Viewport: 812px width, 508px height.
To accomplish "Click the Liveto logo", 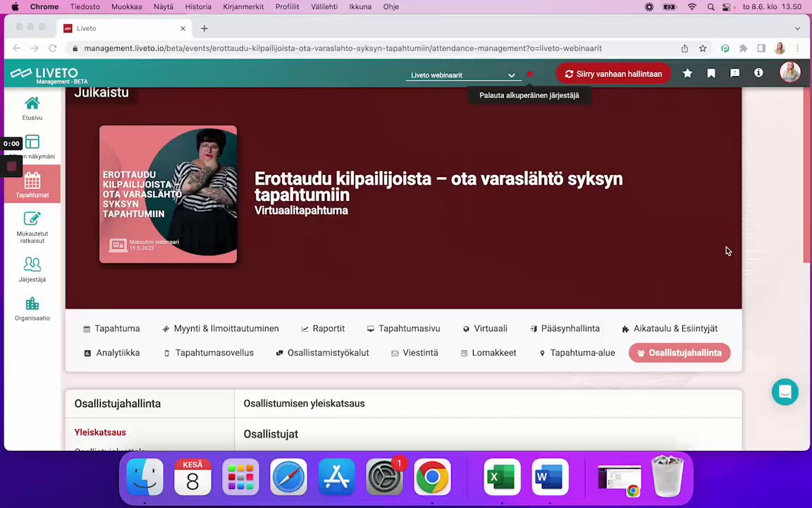I will click(49, 75).
